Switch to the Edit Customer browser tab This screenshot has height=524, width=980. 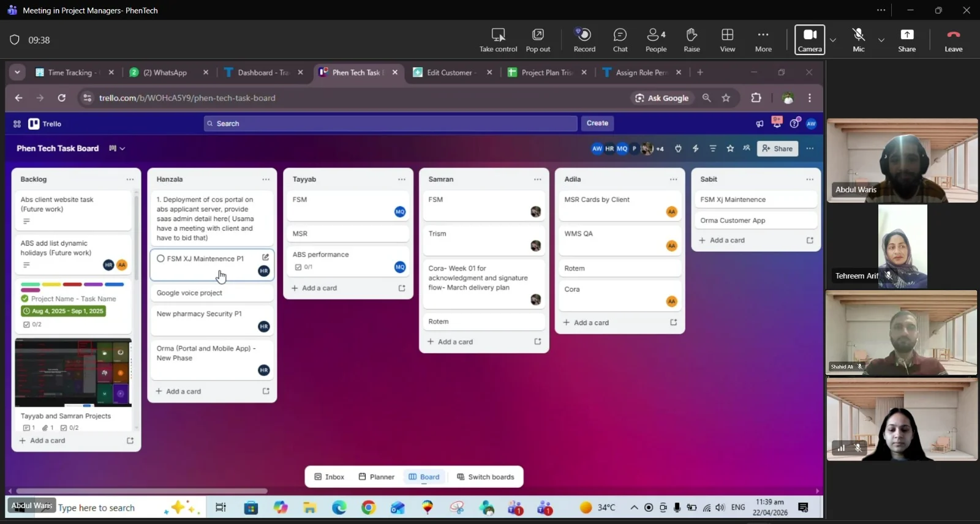tap(453, 72)
